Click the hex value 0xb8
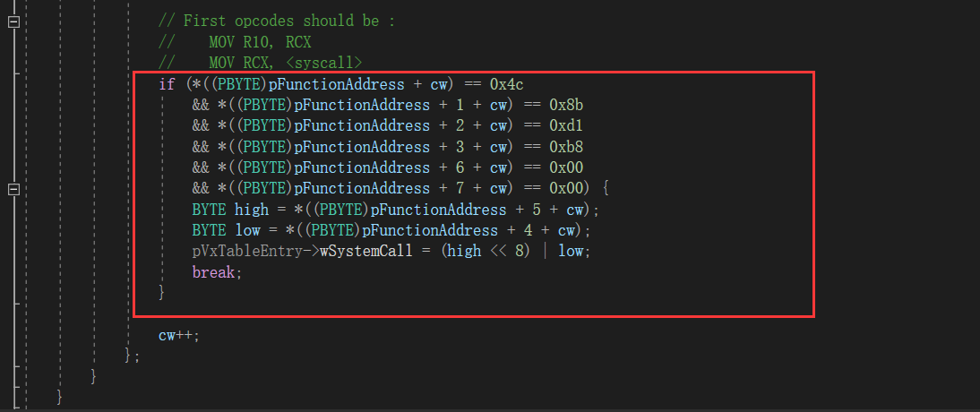This screenshot has width=980, height=412. coord(566,147)
